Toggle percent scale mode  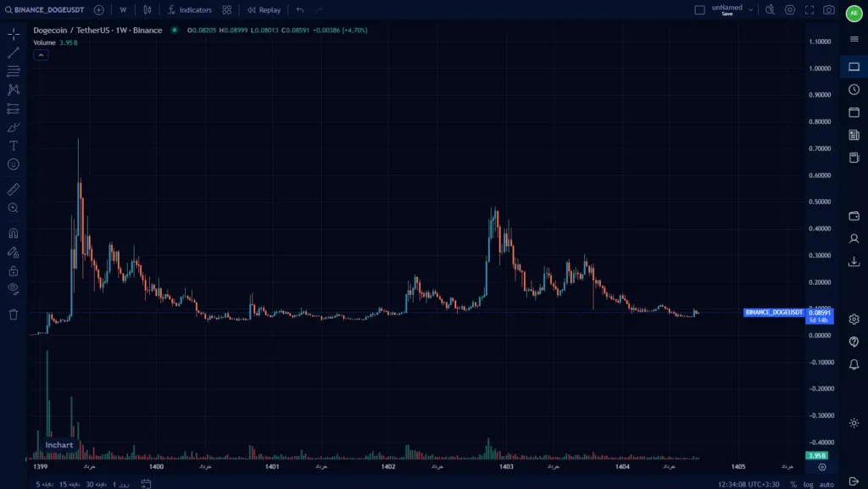pos(793,484)
